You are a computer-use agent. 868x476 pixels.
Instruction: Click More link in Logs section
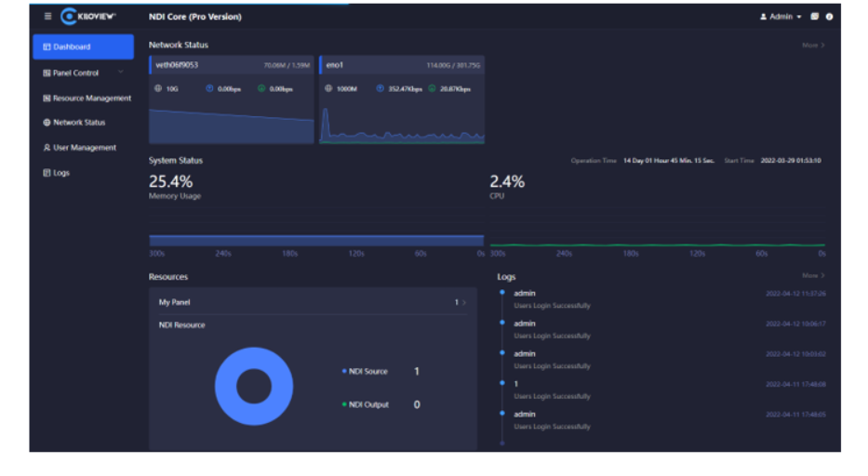click(813, 275)
